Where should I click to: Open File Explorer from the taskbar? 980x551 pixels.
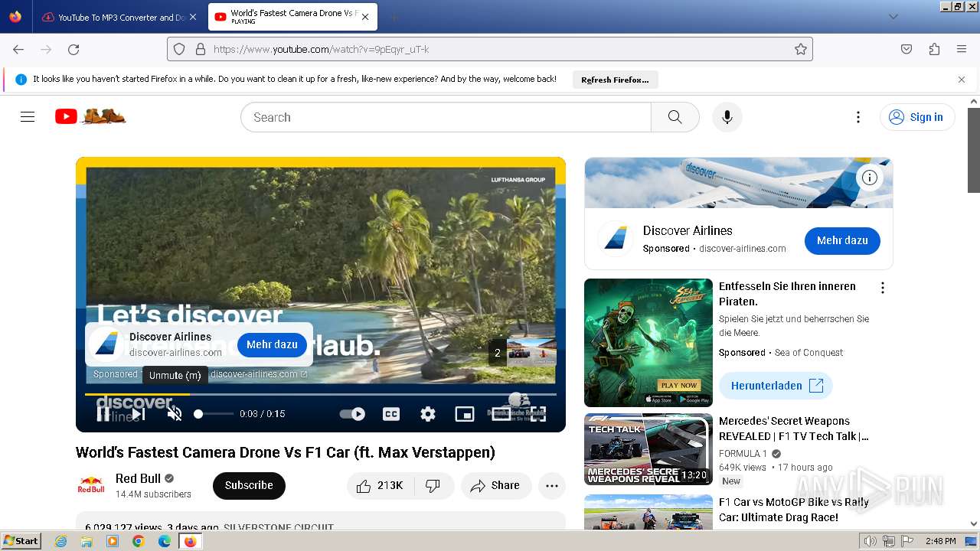87,541
